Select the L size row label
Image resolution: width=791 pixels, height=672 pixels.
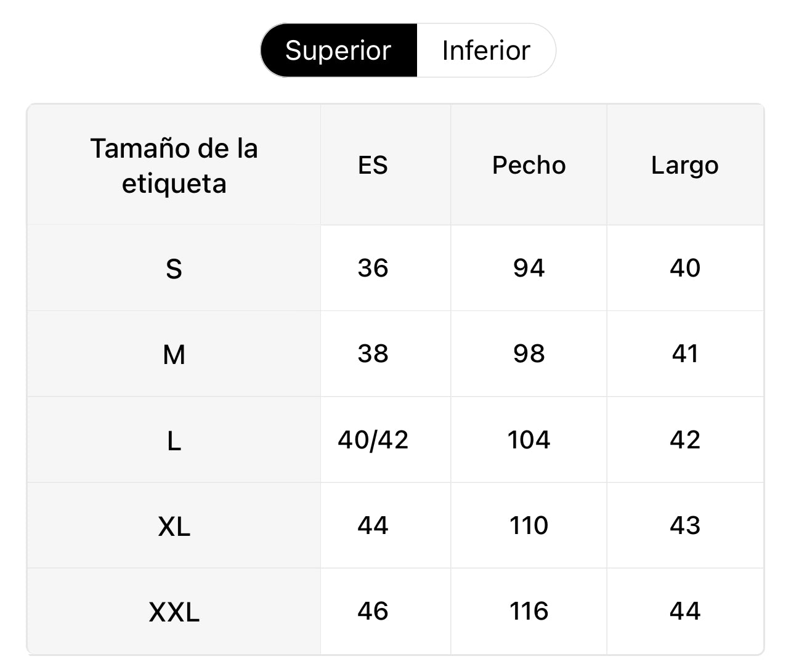[x=174, y=440]
